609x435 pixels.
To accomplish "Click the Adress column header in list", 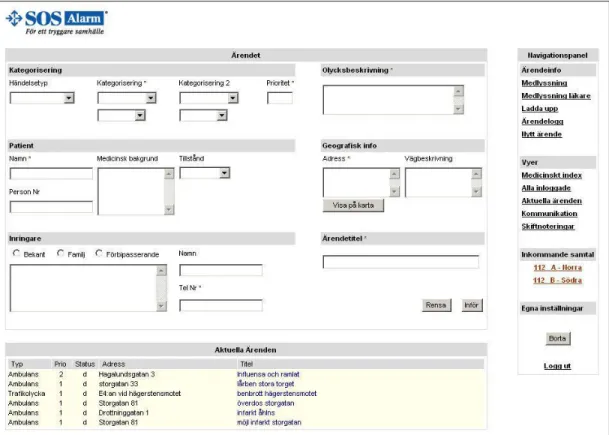I will pyautogui.click(x=113, y=364).
